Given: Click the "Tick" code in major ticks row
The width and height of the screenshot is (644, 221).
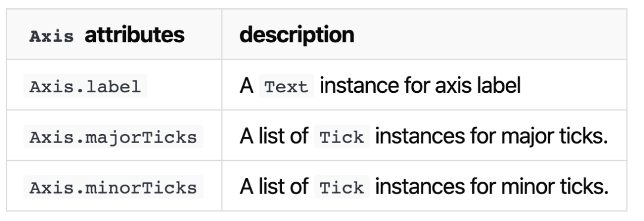Looking at the screenshot, I should click(342, 136).
